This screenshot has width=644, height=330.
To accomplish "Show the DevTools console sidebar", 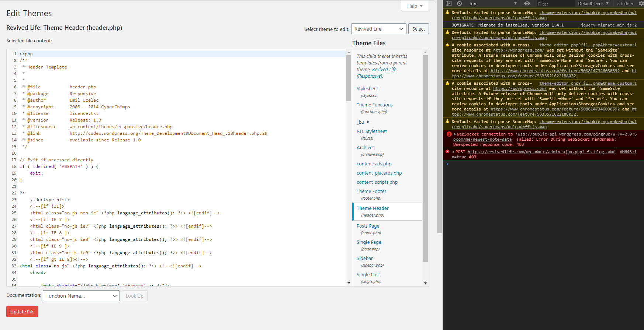I will tap(449, 4).
